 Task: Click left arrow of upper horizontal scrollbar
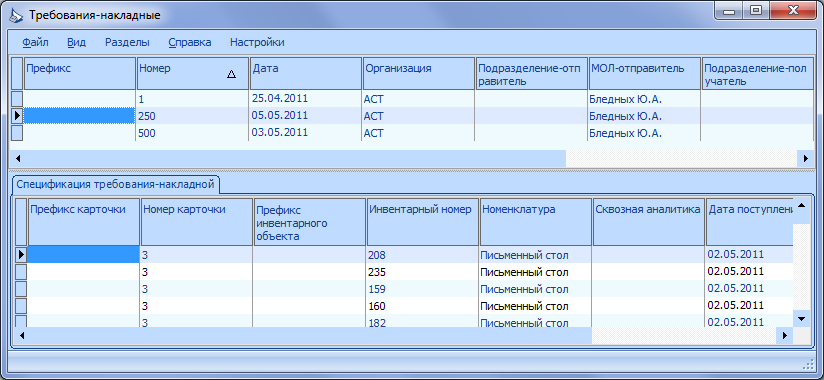point(17,158)
